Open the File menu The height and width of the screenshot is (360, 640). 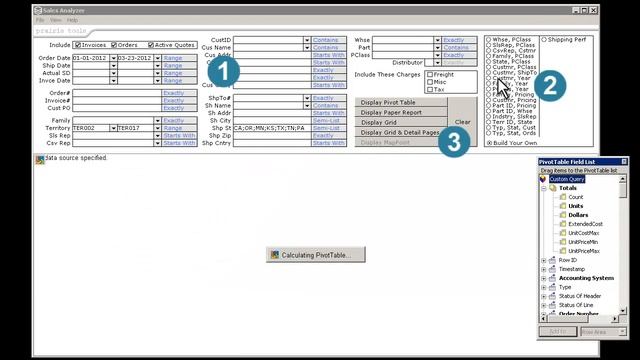pos(40,20)
